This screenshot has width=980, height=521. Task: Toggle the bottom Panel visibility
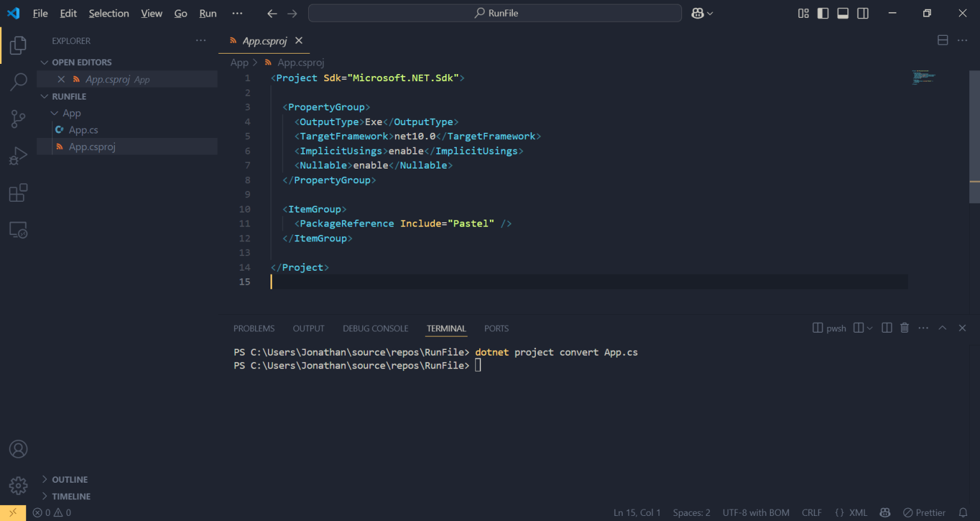click(x=843, y=13)
